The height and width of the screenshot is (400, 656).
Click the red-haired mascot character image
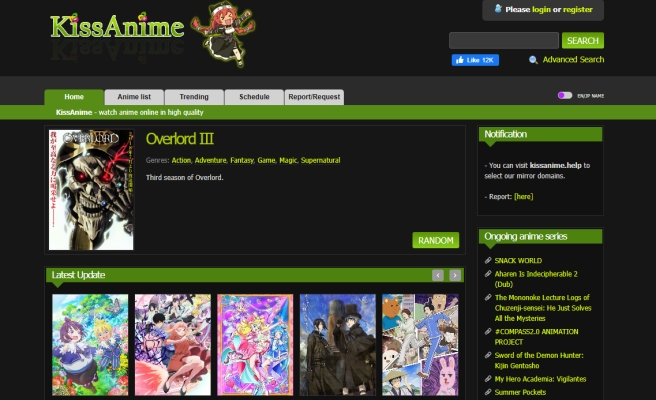tap(223, 34)
